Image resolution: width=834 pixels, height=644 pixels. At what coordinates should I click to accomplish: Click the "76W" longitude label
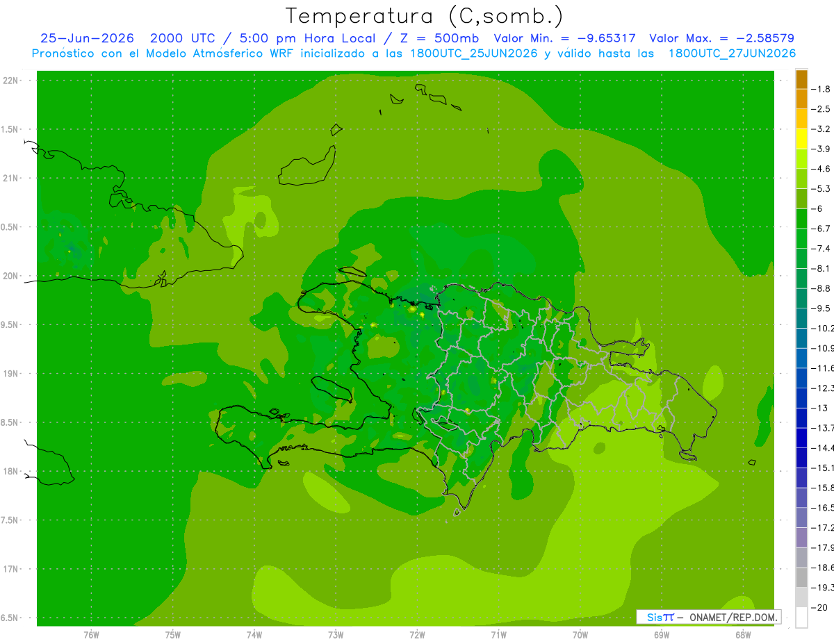91,635
